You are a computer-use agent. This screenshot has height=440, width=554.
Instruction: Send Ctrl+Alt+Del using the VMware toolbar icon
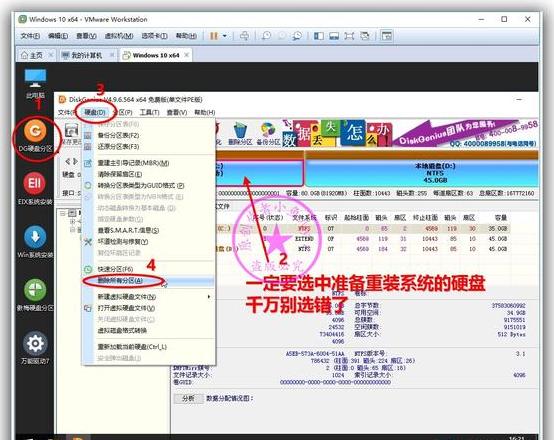[244, 36]
